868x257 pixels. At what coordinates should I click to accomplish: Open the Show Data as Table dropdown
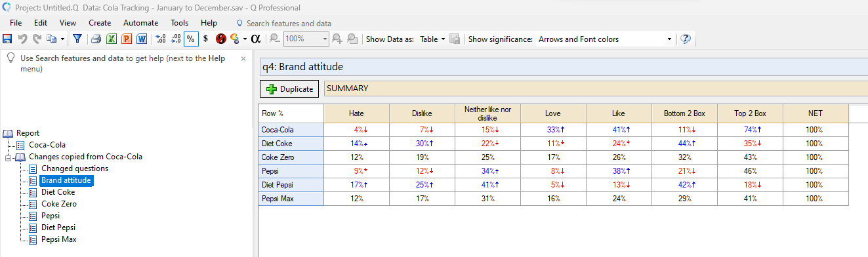coord(432,39)
